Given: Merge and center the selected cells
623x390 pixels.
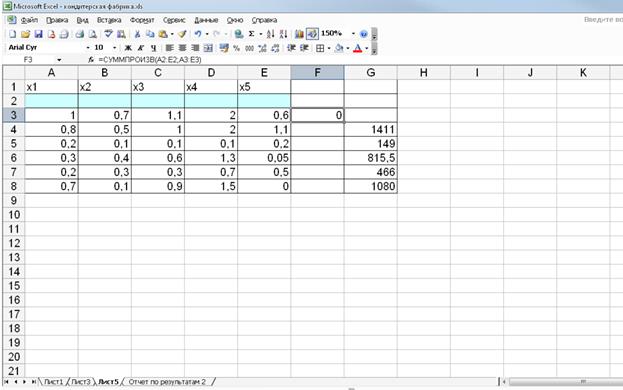Looking at the screenshot, I should click(x=208, y=48).
